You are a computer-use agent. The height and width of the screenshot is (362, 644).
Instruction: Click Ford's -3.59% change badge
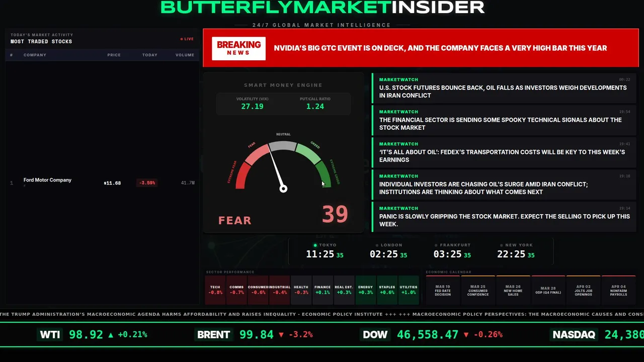pos(147,183)
